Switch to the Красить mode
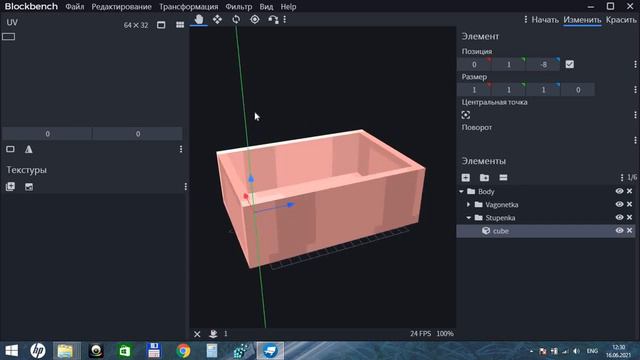The image size is (640, 360). click(621, 20)
